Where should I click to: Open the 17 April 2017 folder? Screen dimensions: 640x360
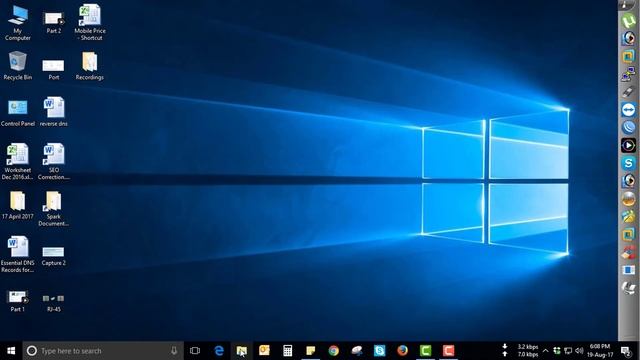click(x=18, y=205)
